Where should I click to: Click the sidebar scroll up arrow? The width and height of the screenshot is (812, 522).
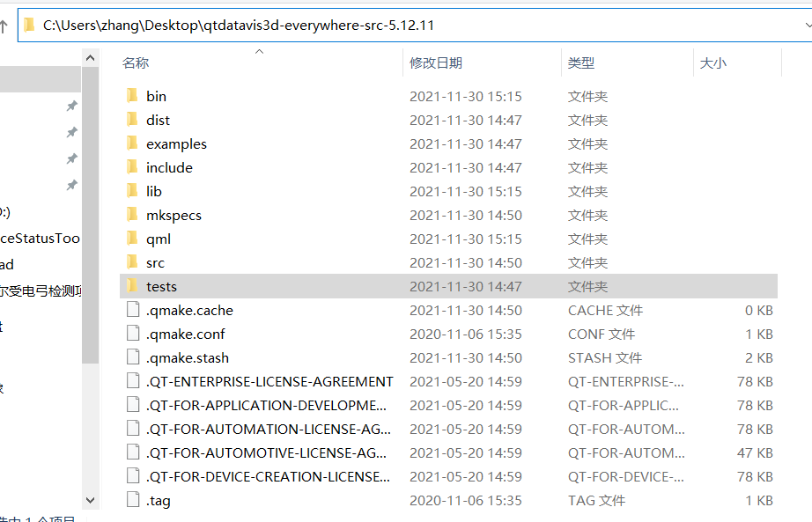[90, 58]
